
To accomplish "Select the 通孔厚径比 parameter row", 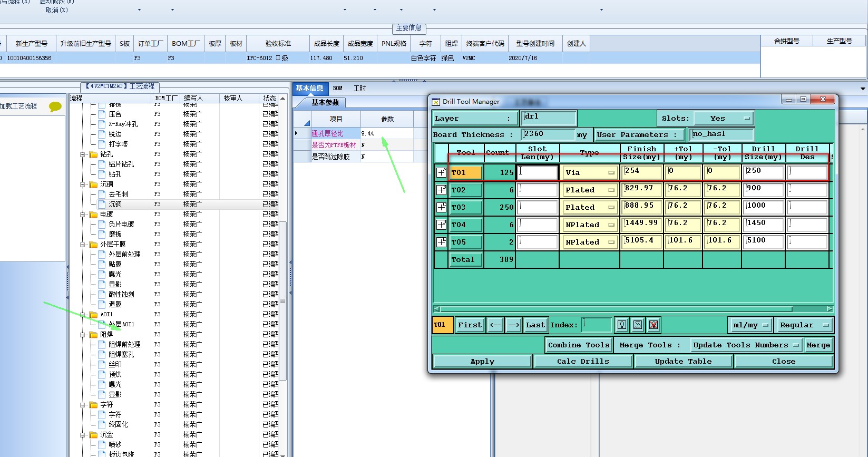I will coord(353,133).
